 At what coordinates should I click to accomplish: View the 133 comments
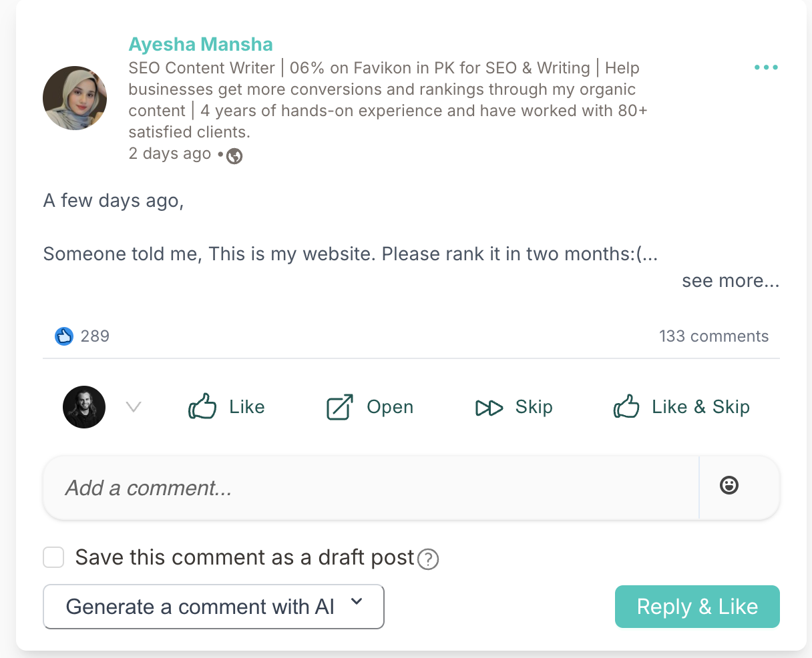[714, 336]
